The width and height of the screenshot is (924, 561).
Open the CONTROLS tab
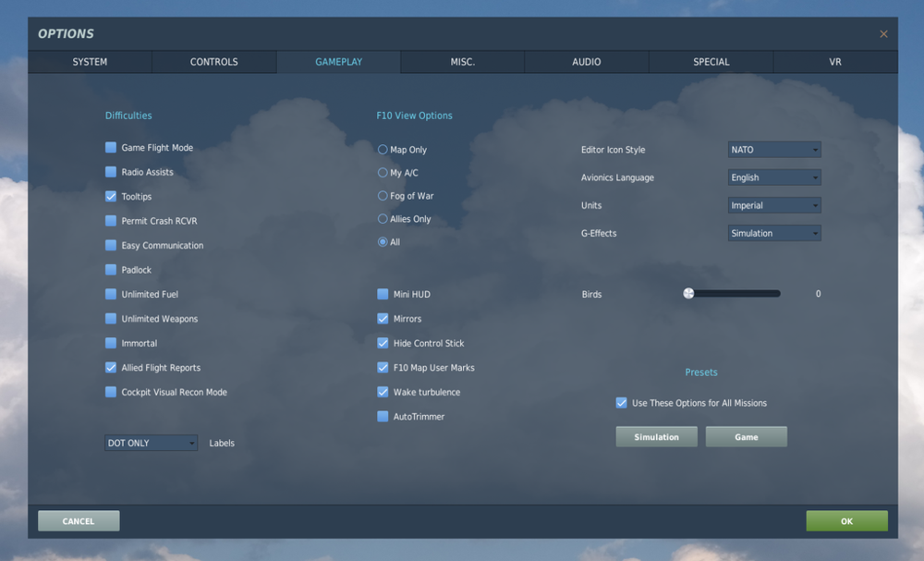tap(214, 62)
